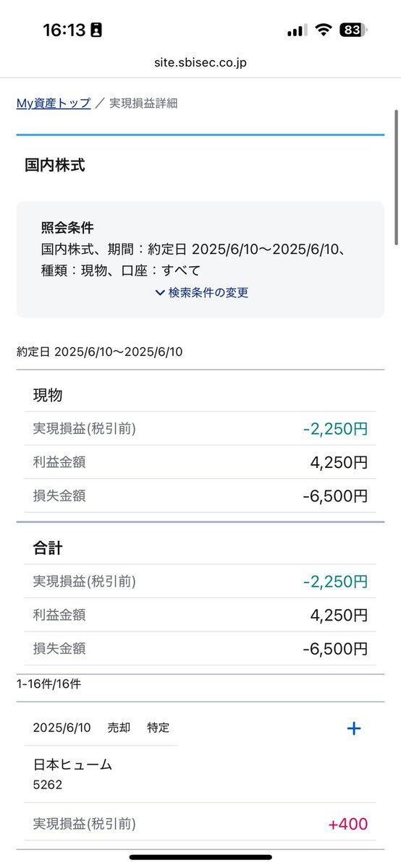Tap the cellular signal bars icon
The height and width of the screenshot is (868, 401).
point(297,30)
